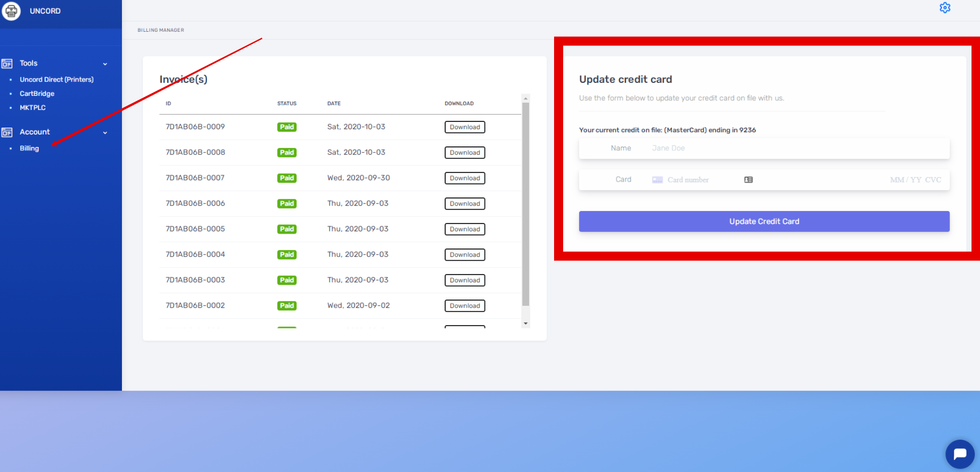
Task: Click the current MasterCard on file text
Action: click(668, 130)
